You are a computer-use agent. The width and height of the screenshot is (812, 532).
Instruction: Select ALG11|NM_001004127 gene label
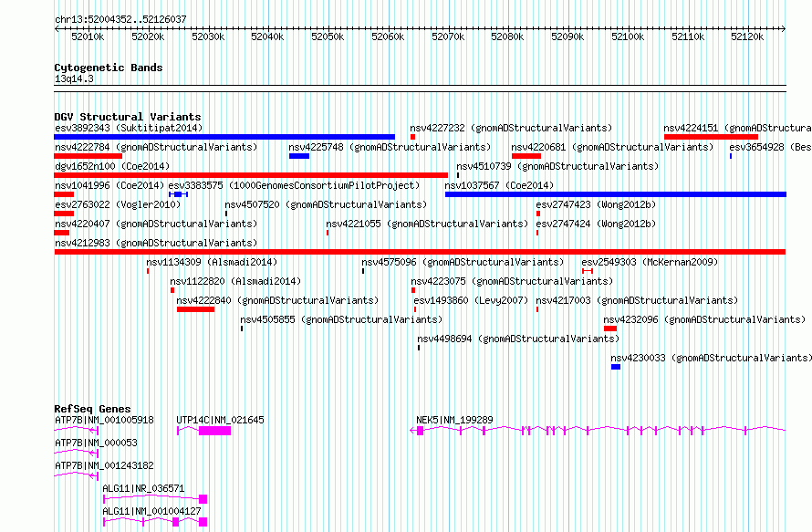[151, 511]
